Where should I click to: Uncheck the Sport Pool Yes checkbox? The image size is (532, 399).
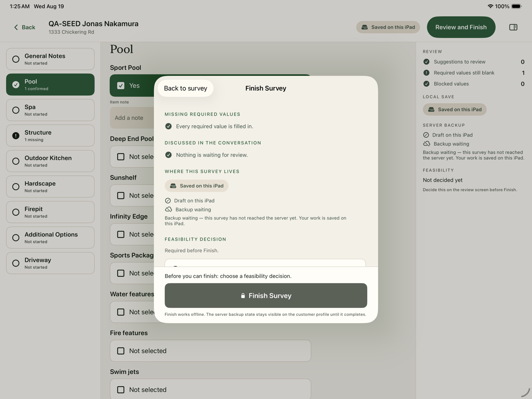121,85
